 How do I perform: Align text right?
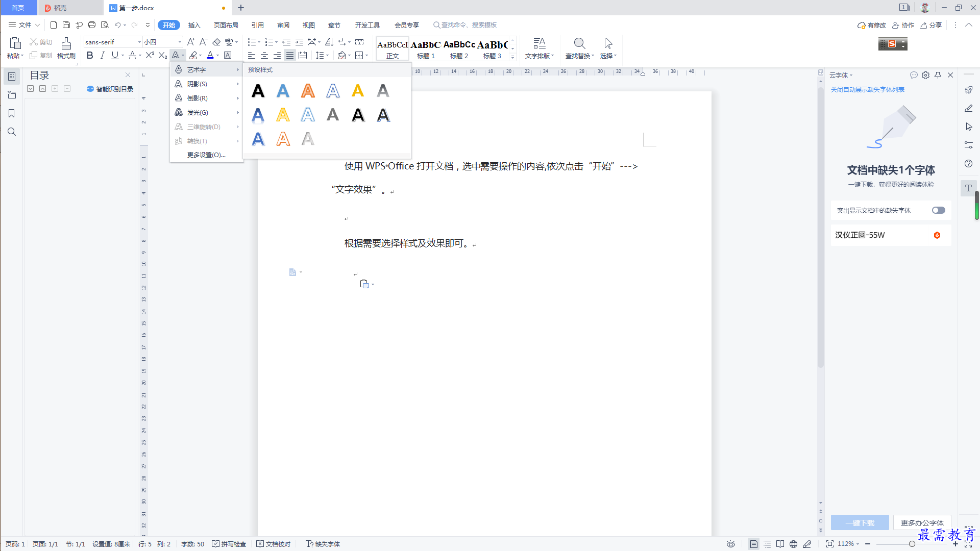[x=277, y=55]
